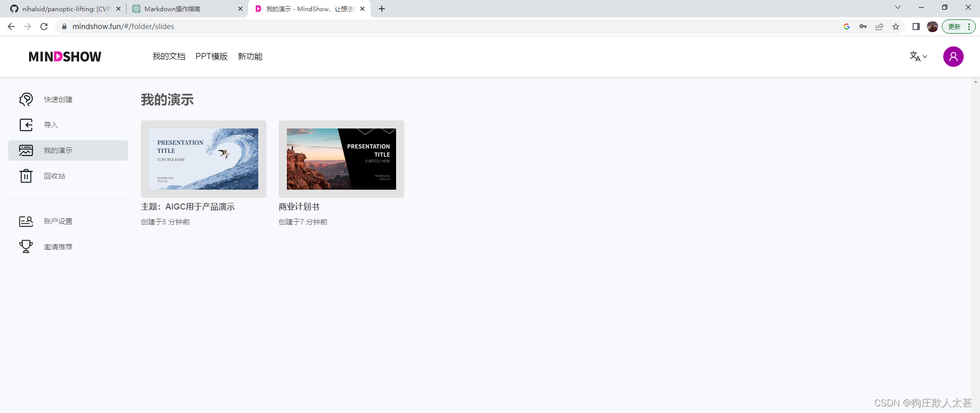Open a new browser tab
Screen dimensions: 980x413
pos(382,9)
